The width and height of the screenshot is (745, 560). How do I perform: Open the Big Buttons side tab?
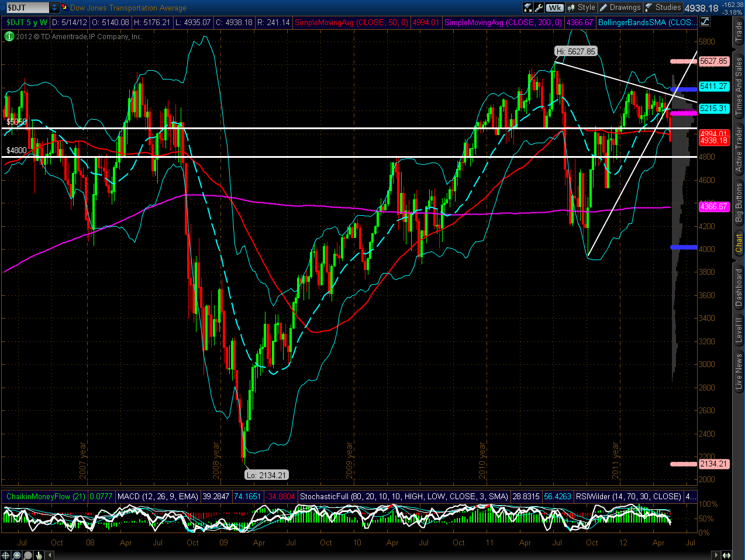(739, 202)
